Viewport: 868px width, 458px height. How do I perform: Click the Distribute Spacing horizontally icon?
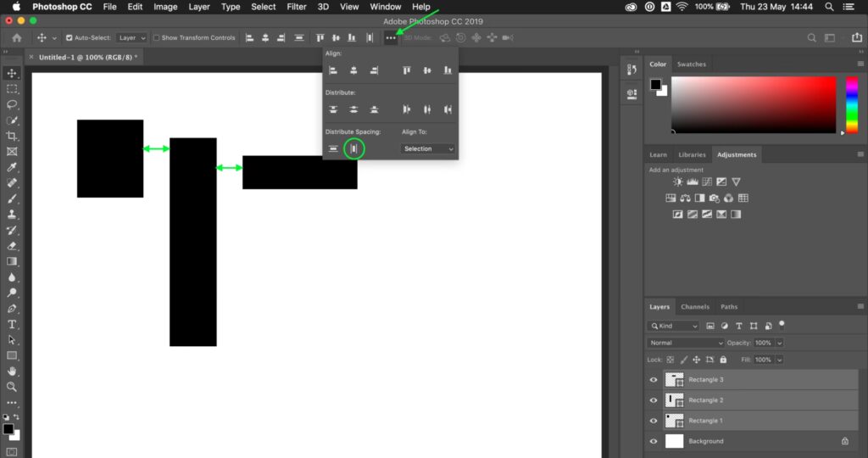(x=354, y=149)
